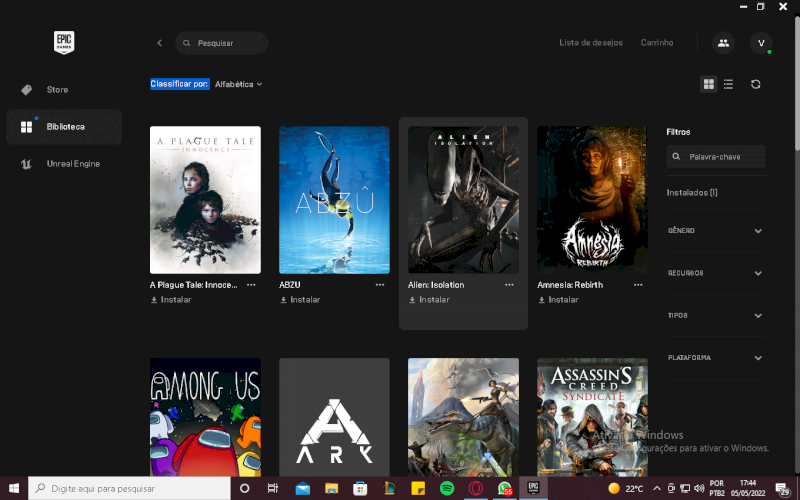Expand the Gênero filter section
Viewport: 800px width, 500px height.
point(715,231)
